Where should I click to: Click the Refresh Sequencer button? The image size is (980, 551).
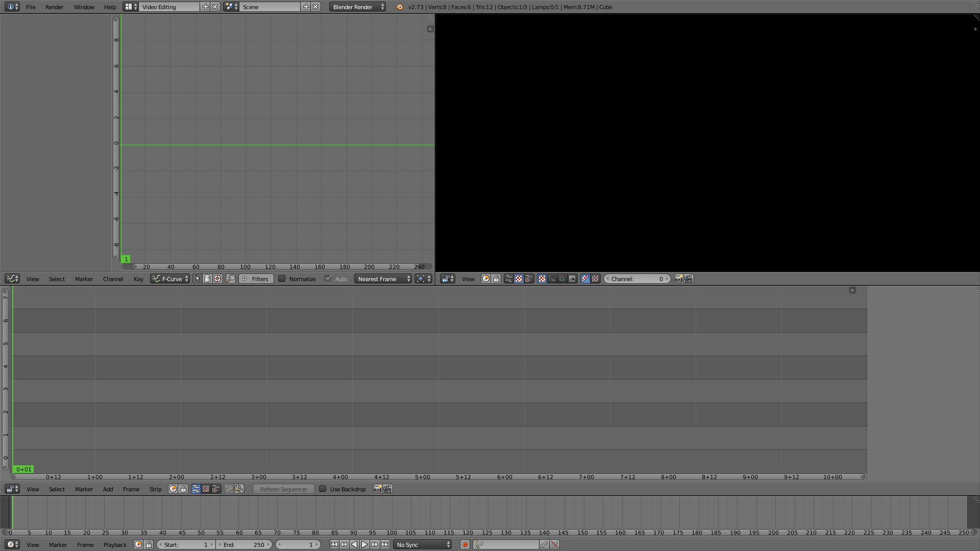(x=283, y=489)
